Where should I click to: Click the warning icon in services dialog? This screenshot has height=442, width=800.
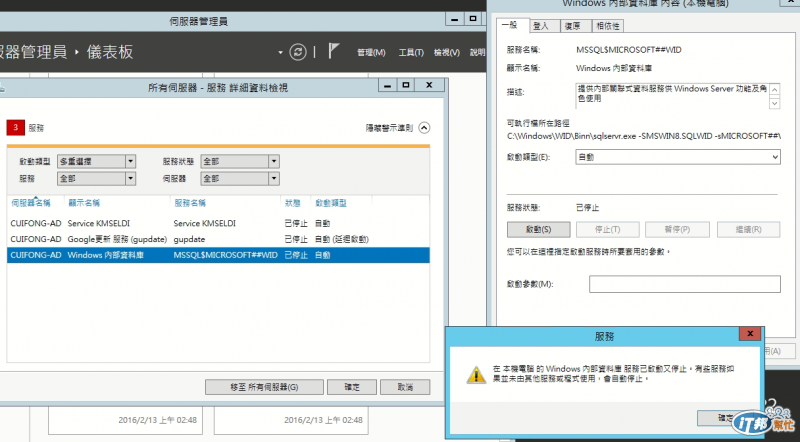pyautogui.click(x=476, y=374)
